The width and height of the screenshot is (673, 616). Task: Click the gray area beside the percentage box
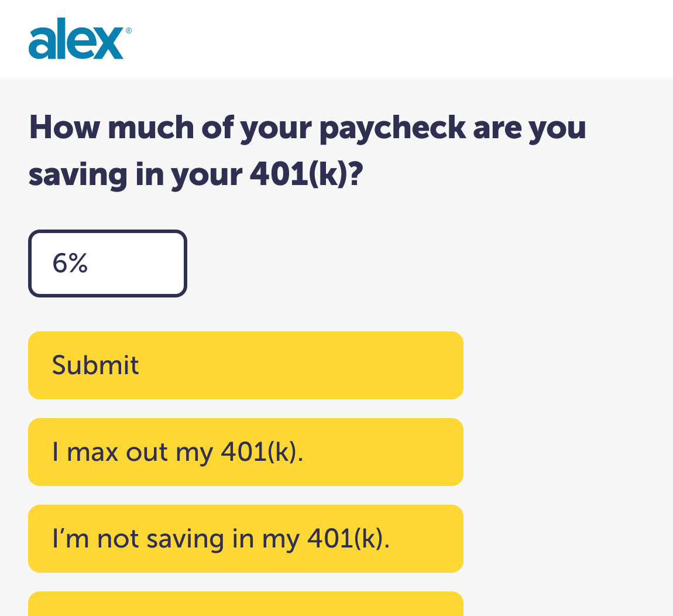coord(429,263)
